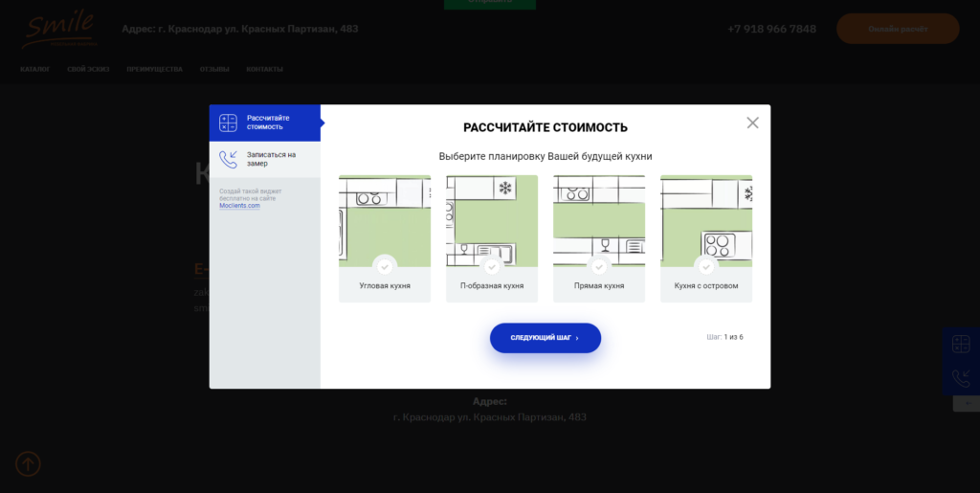Image resolution: width=980 pixels, height=493 pixels.
Task: Click the Smile logo in header
Action: (x=58, y=29)
